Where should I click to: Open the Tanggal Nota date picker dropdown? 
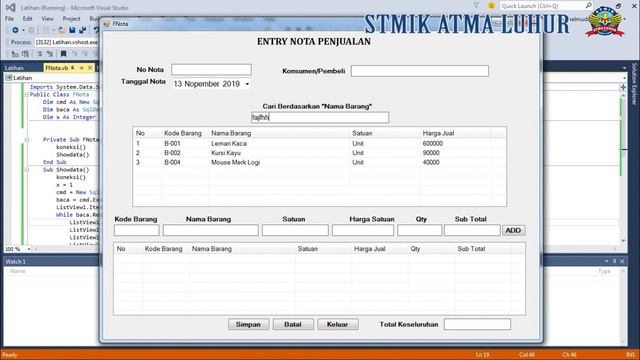[x=247, y=84]
